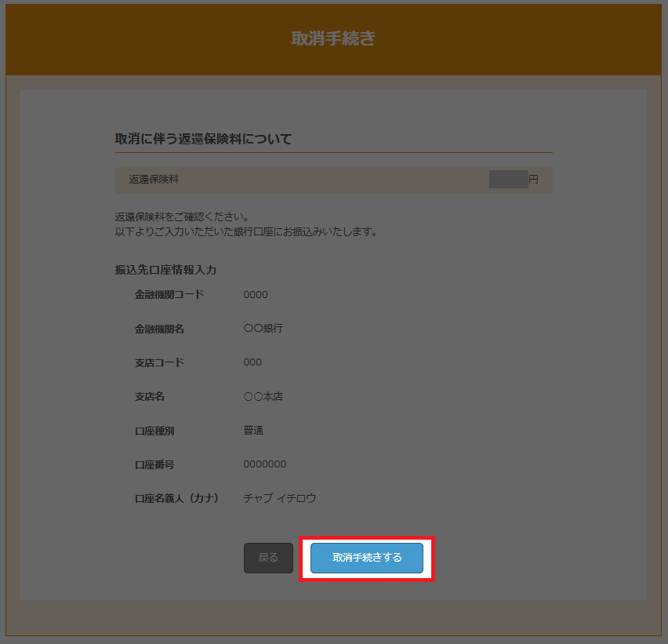Viewport: 668px width, 644px height.
Task: Click the masked refund amount box
Action: coord(508,180)
